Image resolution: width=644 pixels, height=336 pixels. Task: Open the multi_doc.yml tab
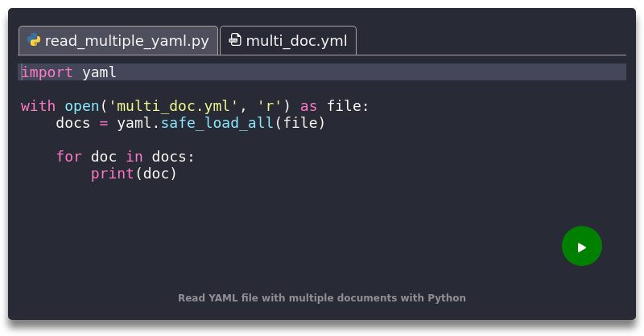click(x=288, y=41)
